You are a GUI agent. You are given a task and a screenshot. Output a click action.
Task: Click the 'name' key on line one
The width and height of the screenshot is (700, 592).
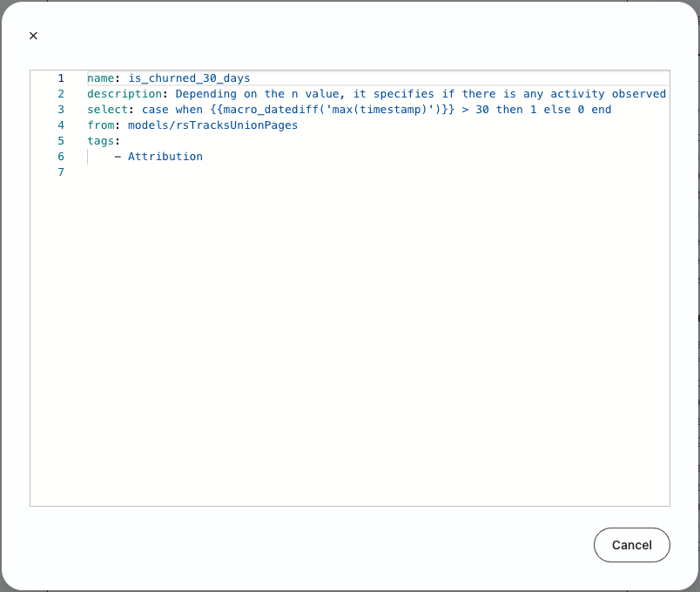coord(100,78)
